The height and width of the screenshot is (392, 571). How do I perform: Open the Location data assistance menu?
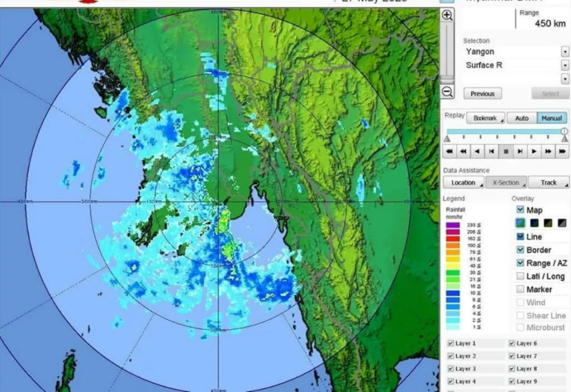[x=463, y=183]
